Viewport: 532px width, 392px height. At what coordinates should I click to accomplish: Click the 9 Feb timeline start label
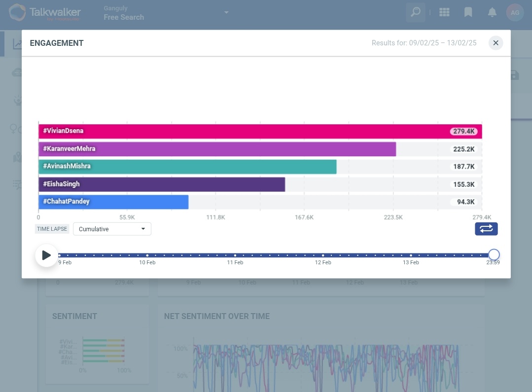(65, 262)
